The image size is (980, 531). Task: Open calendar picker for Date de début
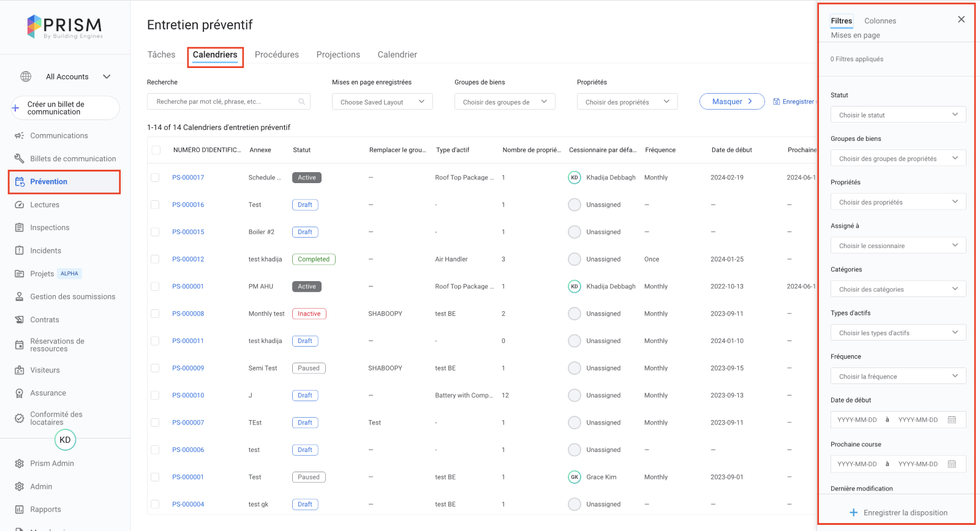952,420
